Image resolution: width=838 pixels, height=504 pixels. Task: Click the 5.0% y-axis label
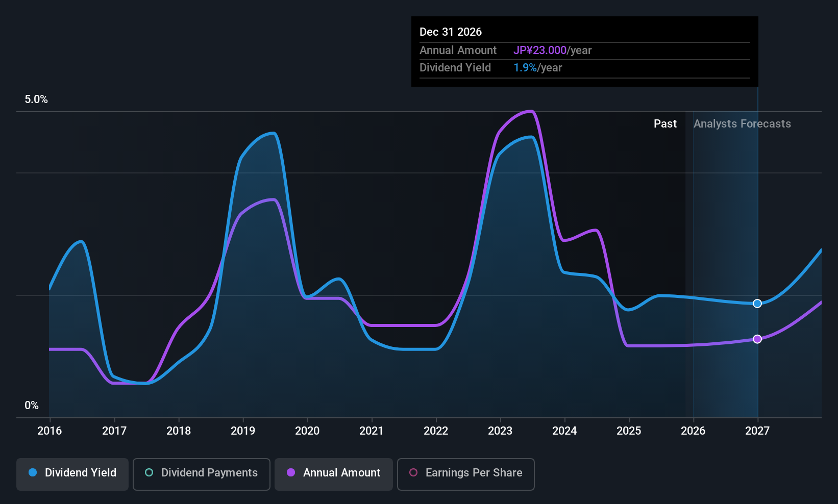(x=36, y=99)
